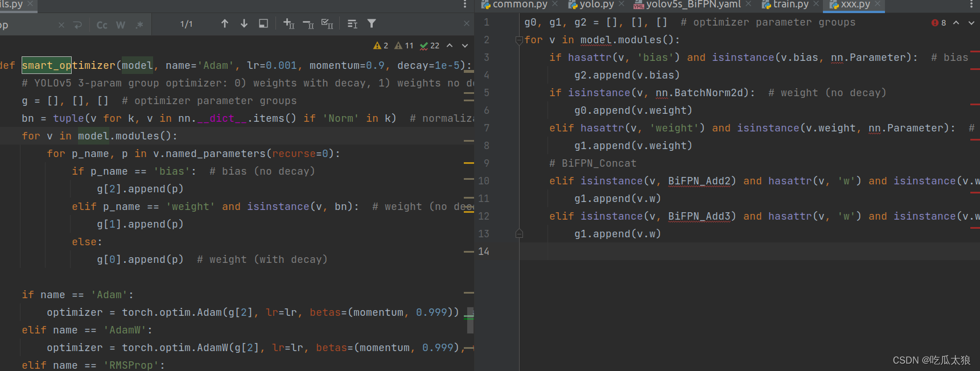This screenshot has width=980, height=371.
Task: Click 'v.named_parameters' in left editor
Action: (x=209, y=154)
